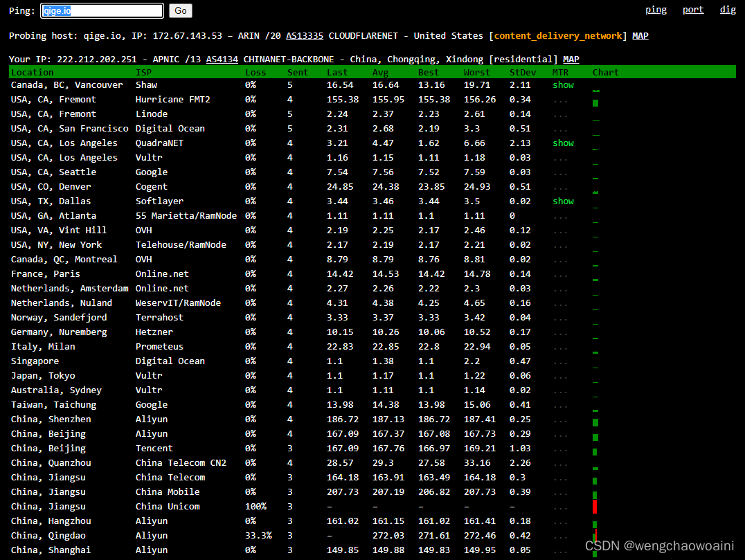Screen dimensions: 745x560
Task: Open MAP link for probed host
Action: point(640,36)
